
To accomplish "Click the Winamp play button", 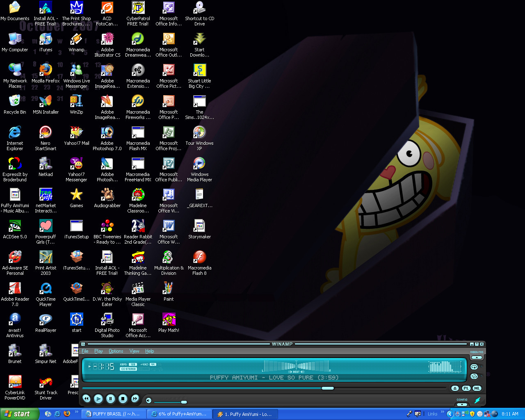I will pyautogui.click(x=98, y=398).
